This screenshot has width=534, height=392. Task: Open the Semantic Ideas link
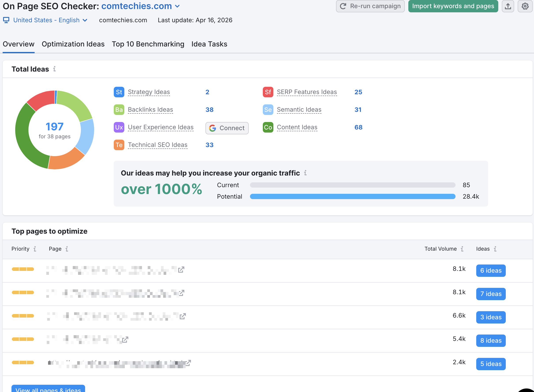(x=299, y=110)
